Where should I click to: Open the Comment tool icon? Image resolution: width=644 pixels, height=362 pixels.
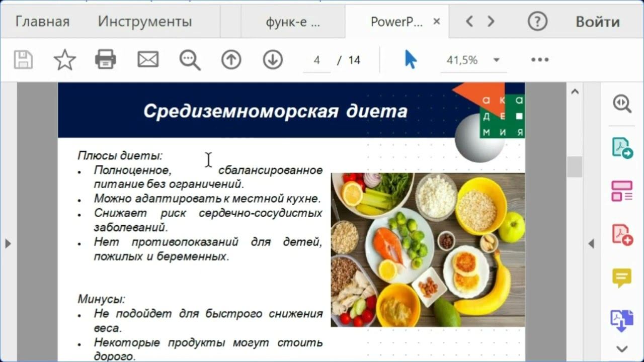[x=622, y=278]
